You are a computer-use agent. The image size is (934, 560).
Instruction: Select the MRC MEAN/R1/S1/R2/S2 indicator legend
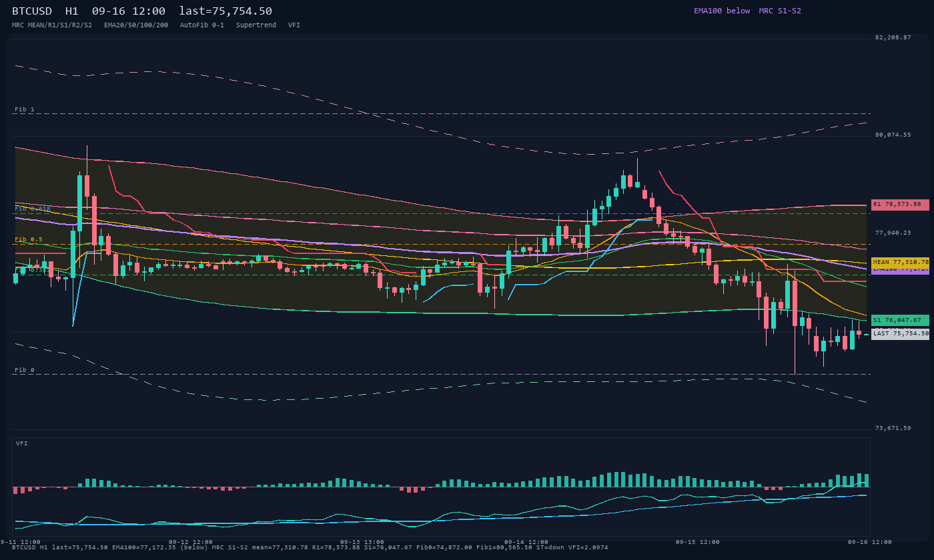pyautogui.click(x=52, y=25)
